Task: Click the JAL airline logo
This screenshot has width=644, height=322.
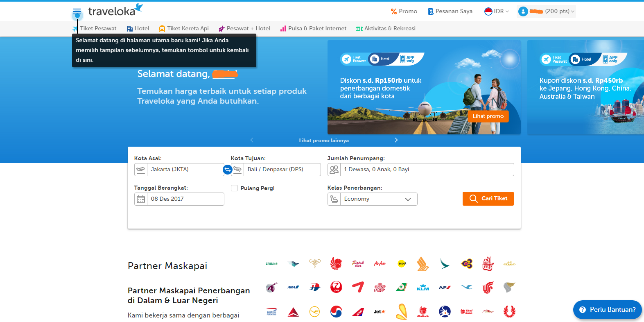Action: click(336, 287)
